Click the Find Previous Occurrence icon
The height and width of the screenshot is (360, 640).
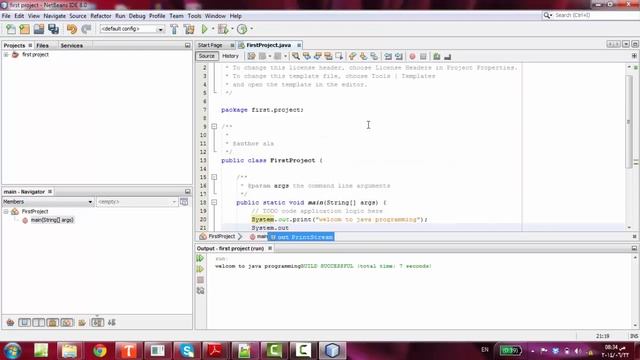click(x=307, y=56)
